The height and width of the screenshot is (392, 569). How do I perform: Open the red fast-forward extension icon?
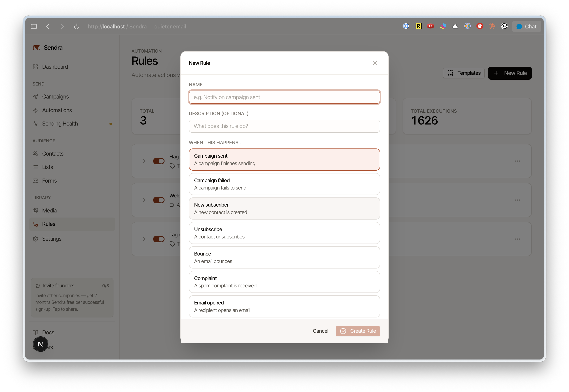[x=430, y=26]
